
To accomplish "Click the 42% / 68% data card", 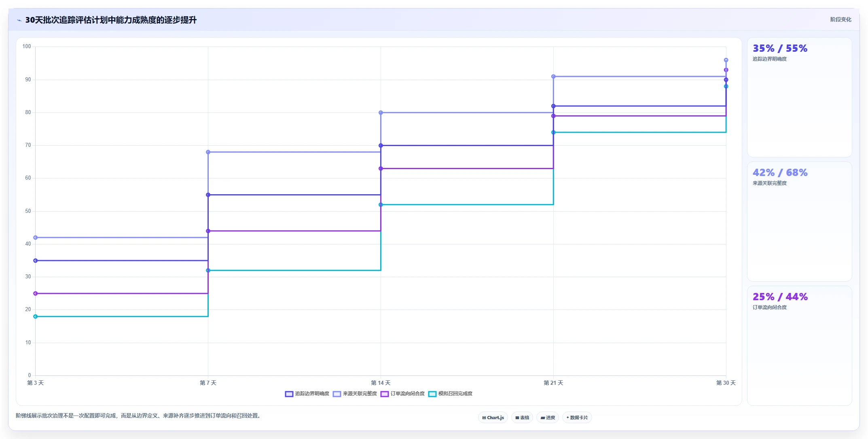I will click(x=799, y=222).
